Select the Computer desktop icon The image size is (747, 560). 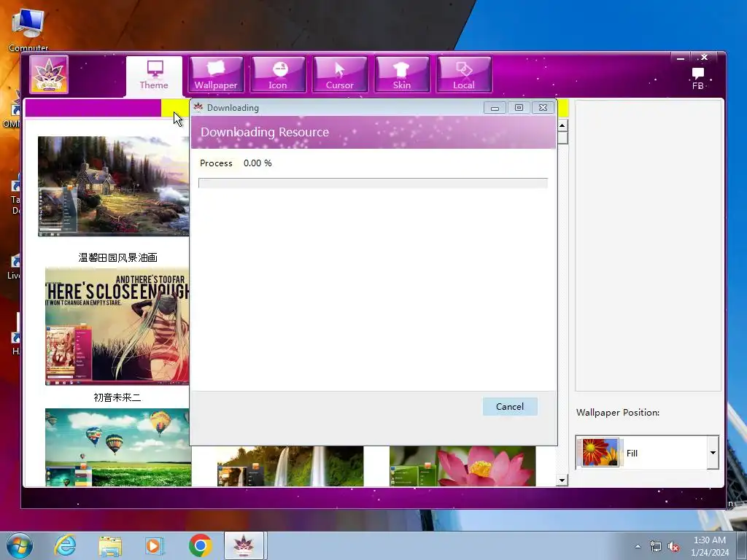tap(28, 29)
